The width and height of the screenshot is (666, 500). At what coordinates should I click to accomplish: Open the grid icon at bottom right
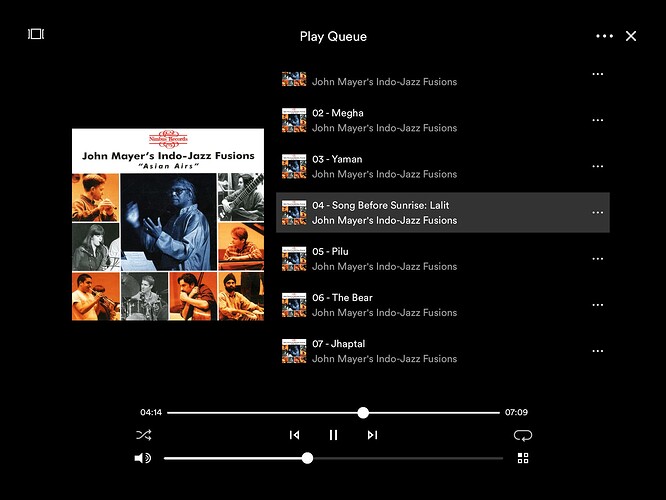click(x=523, y=458)
